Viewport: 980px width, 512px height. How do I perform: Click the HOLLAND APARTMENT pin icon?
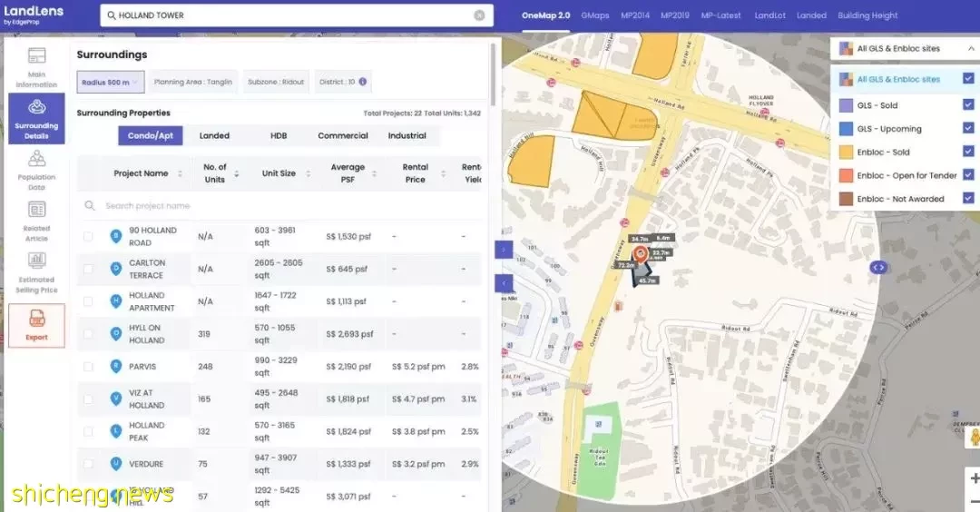115,301
